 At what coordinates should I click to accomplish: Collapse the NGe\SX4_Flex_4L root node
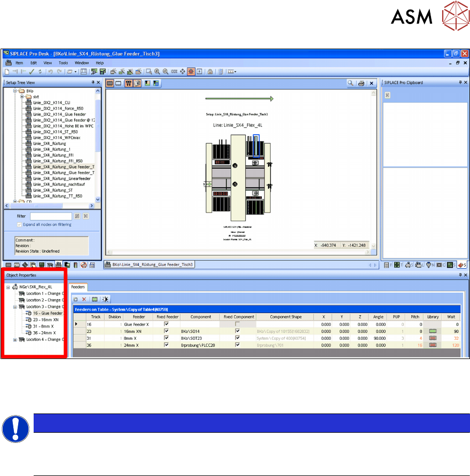(8, 287)
